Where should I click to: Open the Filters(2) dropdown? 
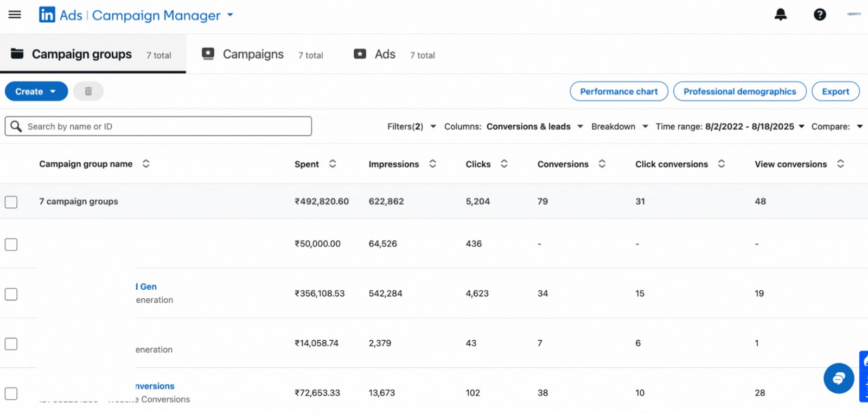412,126
